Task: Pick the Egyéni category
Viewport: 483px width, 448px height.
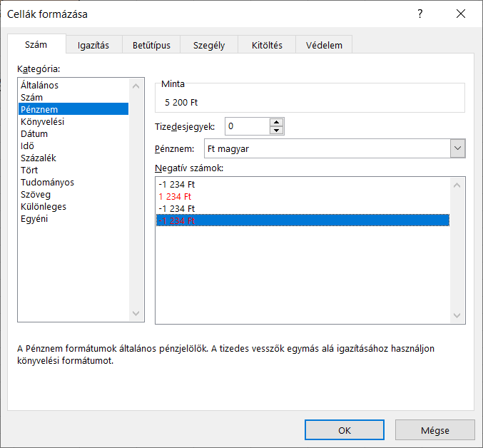Action: point(34,218)
